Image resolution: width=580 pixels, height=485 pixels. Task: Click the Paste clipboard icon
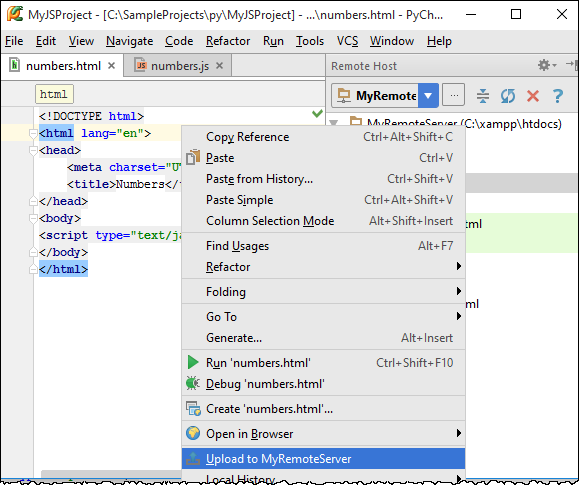tap(193, 157)
